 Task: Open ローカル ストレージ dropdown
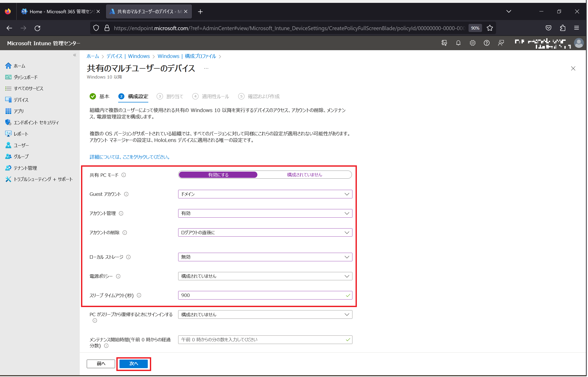point(265,257)
